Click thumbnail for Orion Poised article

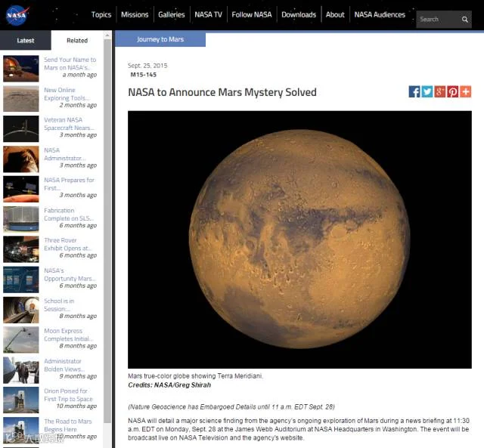[21, 400]
